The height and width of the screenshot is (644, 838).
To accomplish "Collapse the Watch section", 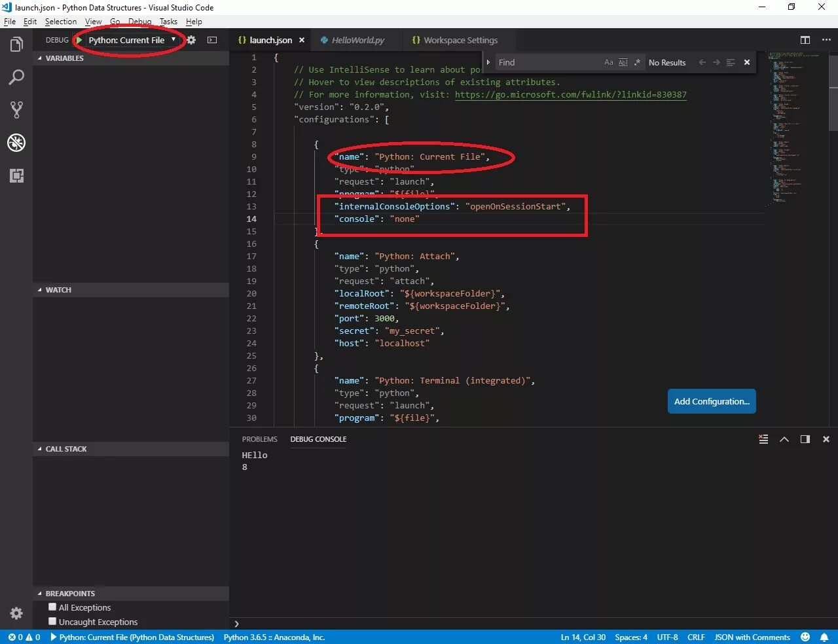I will (131, 290).
